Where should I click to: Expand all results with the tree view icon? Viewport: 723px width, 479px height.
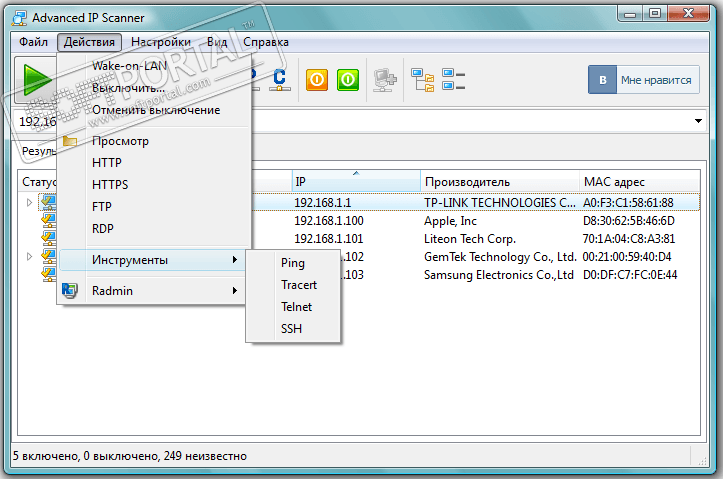pyautogui.click(x=423, y=80)
